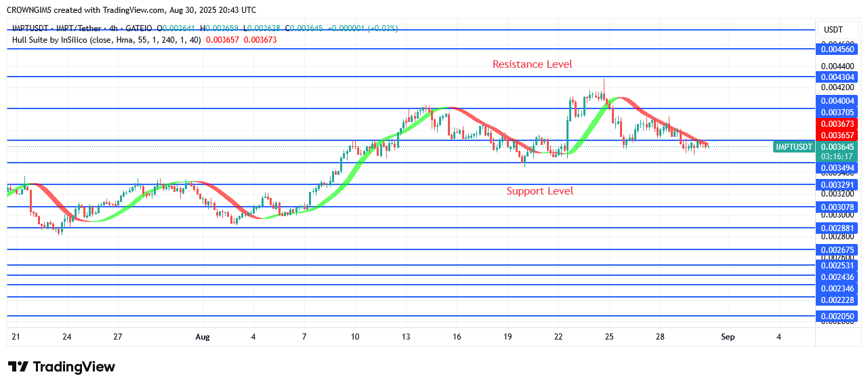
Task: Select the 0.003078 price level label
Action: coord(838,207)
